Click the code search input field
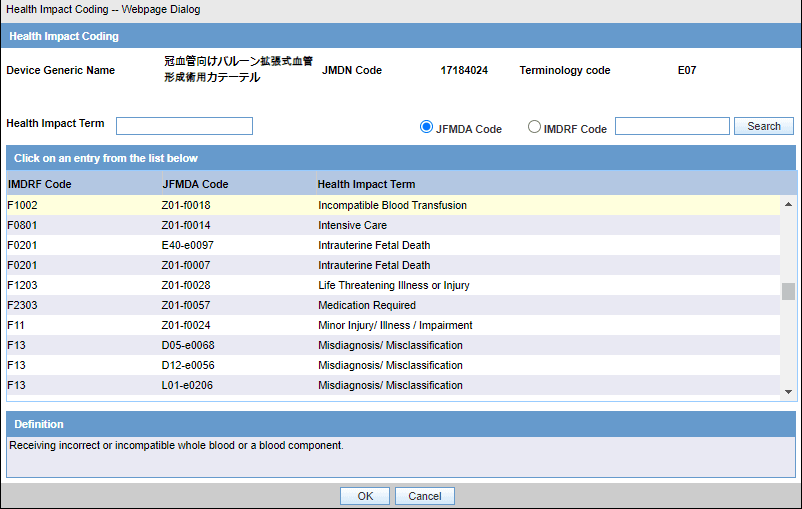Viewport: 802px width, 509px height. click(672, 126)
